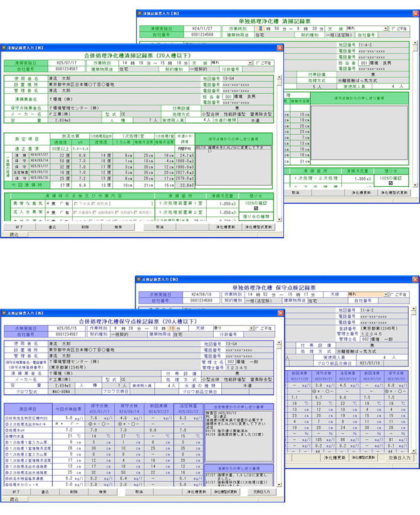Click ブロワ型式 value MAC-80NA
The image size is (420, 515).
coord(61,391)
